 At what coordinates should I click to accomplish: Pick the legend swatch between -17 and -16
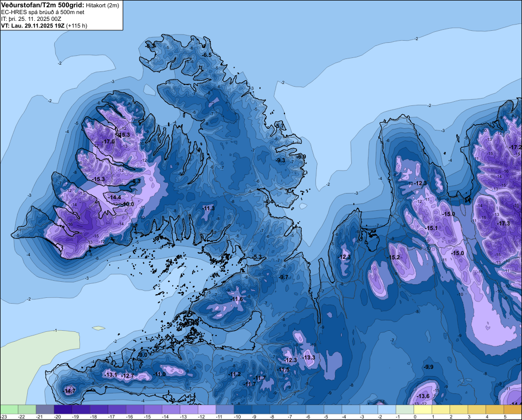pyautogui.click(x=117, y=410)
